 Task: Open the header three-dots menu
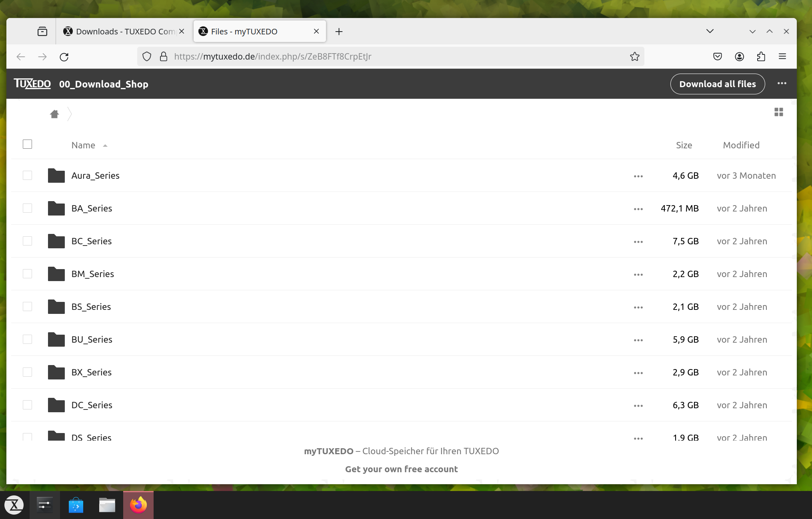pos(782,84)
